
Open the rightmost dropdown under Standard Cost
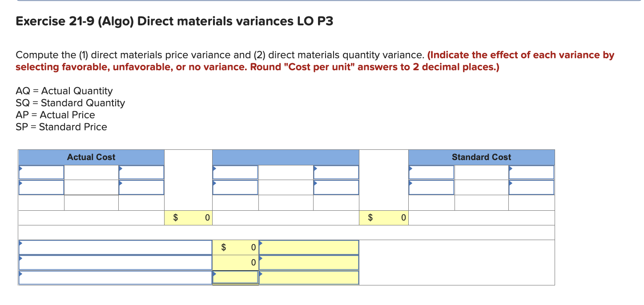point(531,172)
